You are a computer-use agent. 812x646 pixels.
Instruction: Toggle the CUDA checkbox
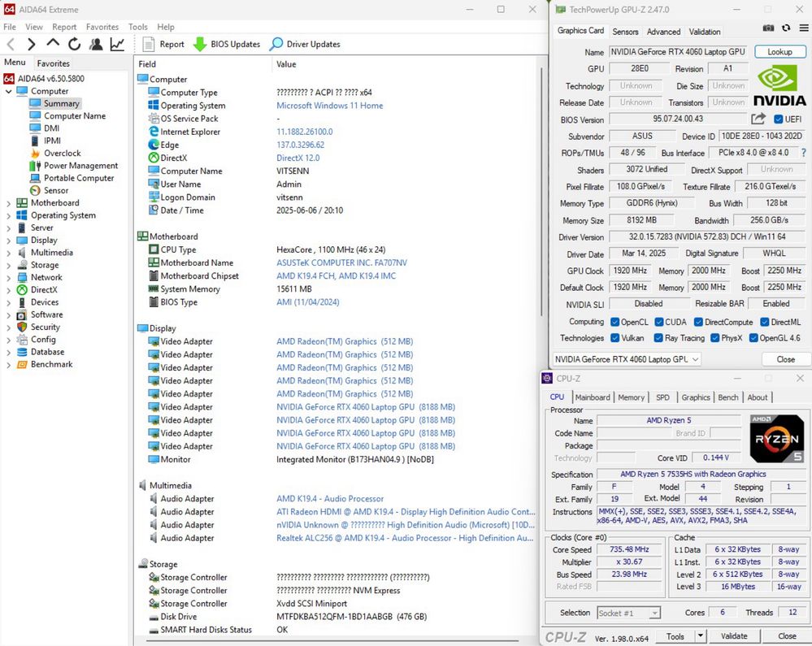pyautogui.click(x=659, y=322)
